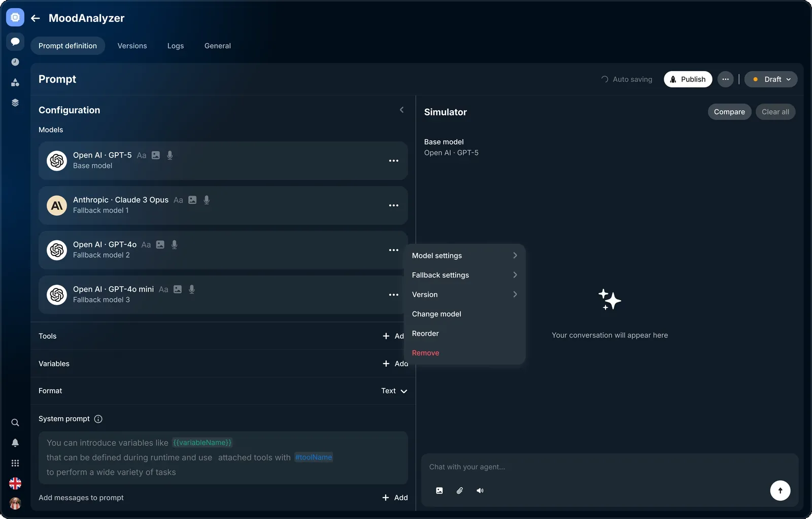Open options menu for Claude 3 Opus
Screen dimensions: 812x519
[394, 205]
